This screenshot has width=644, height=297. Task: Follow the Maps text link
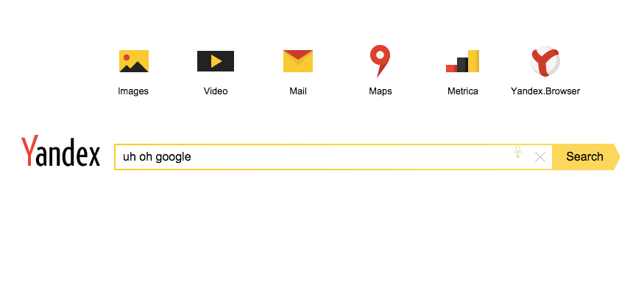[x=380, y=91]
